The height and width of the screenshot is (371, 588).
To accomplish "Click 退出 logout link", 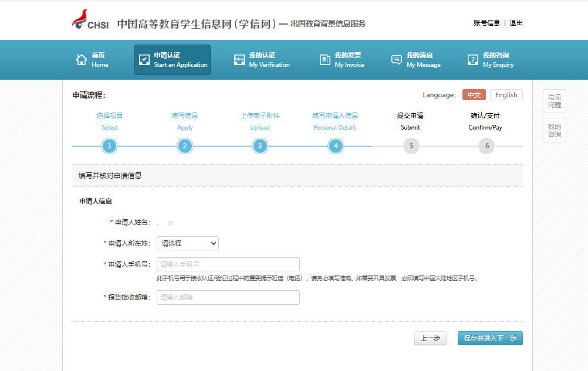I will [x=516, y=23].
